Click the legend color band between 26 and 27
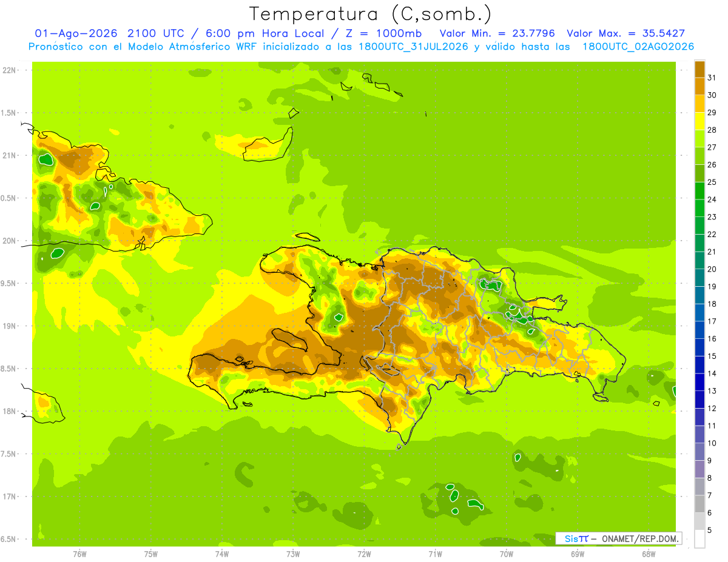 click(x=699, y=156)
